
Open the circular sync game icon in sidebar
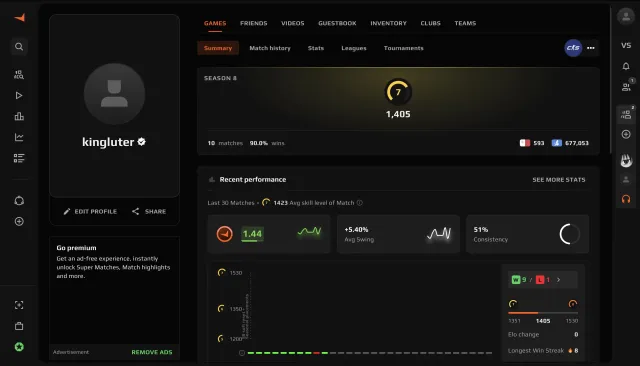[19, 201]
